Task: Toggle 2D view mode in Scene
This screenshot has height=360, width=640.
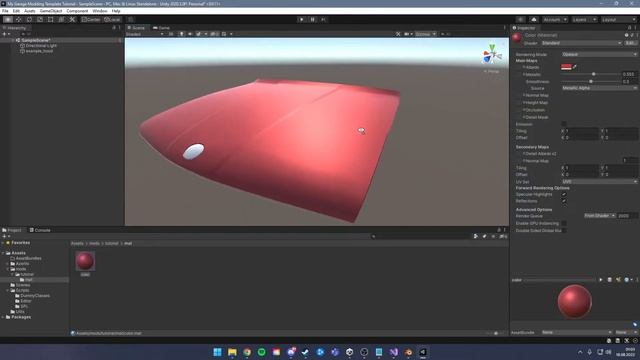Action: tap(171, 34)
